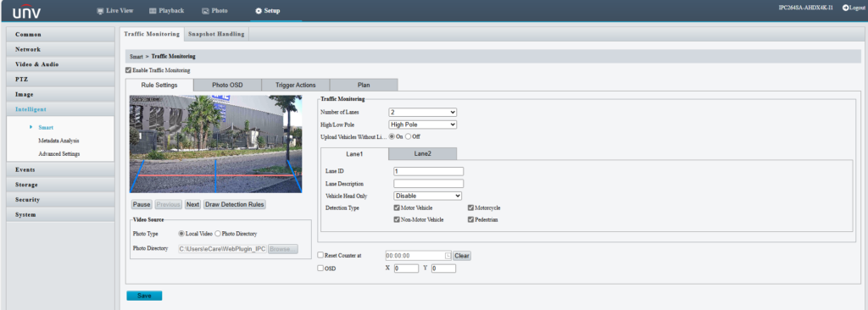This screenshot has width=868, height=310.
Task: Click the Lane Description input field
Action: click(x=428, y=183)
